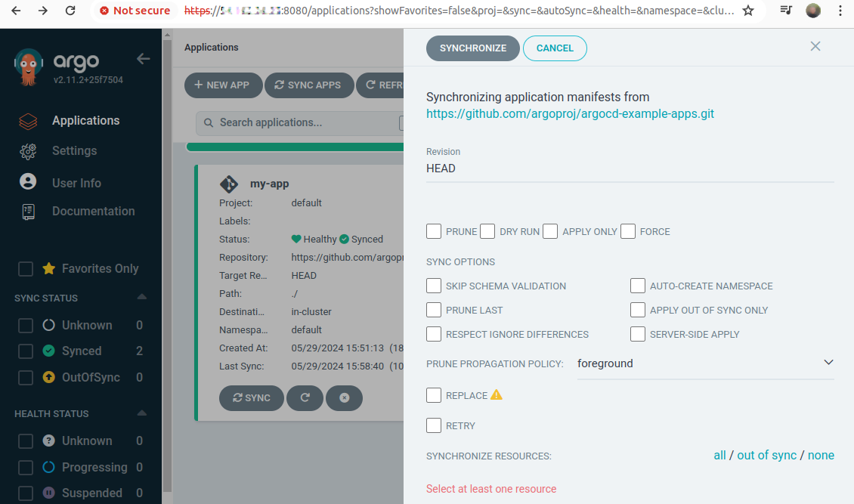
Task: Collapse the sidebar with the left arrow
Action: tap(144, 59)
